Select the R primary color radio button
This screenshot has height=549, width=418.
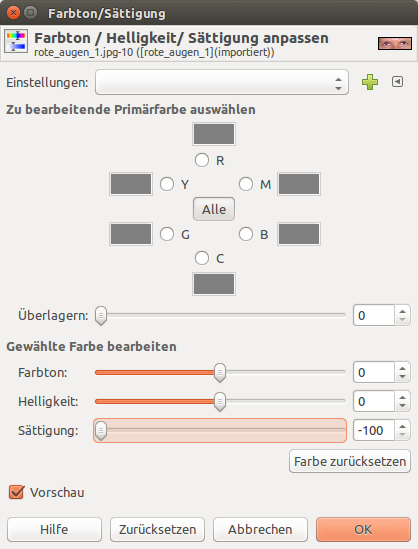202,160
